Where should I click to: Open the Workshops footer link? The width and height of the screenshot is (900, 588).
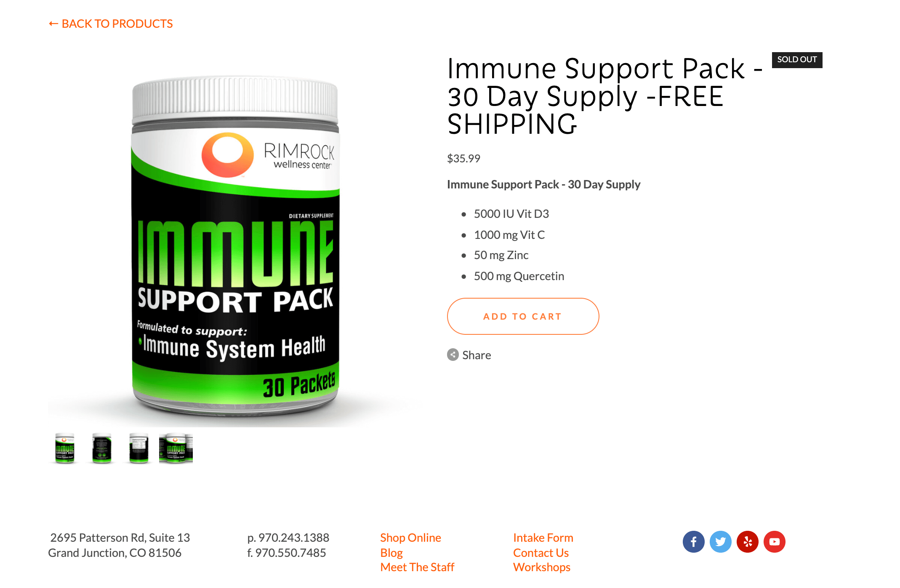542,567
